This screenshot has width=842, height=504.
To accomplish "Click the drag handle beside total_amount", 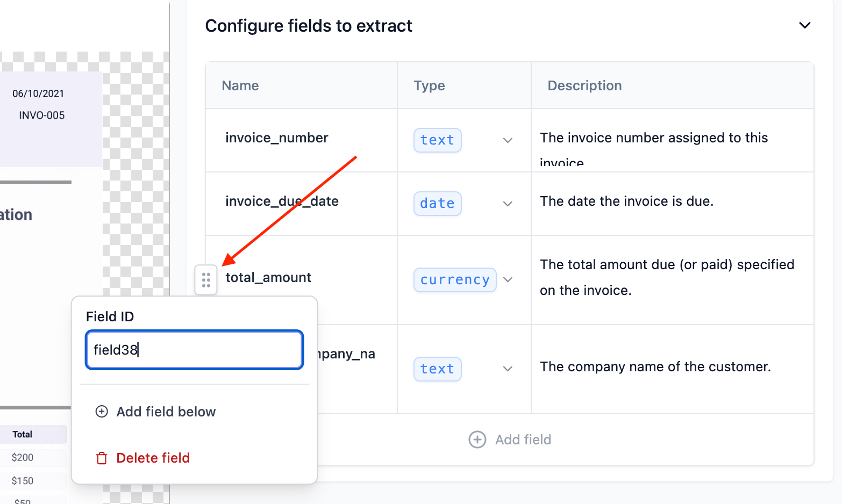I will pos(206,280).
